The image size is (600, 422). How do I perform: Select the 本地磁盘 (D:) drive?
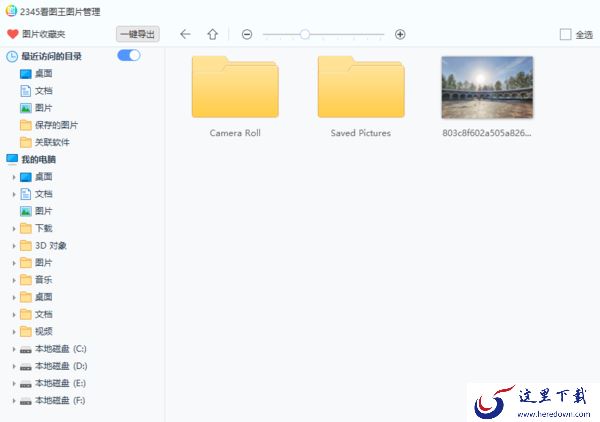pyautogui.click(x=53, y=366)
